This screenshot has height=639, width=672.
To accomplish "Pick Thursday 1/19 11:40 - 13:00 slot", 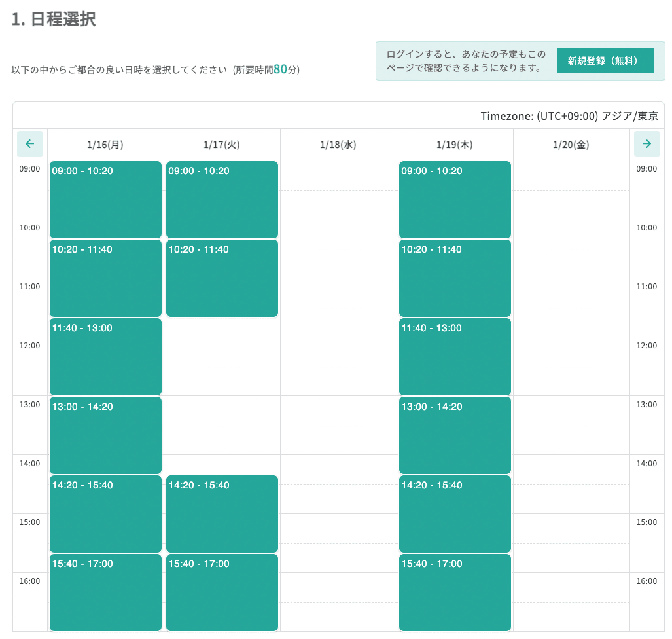I will (455, 357).
